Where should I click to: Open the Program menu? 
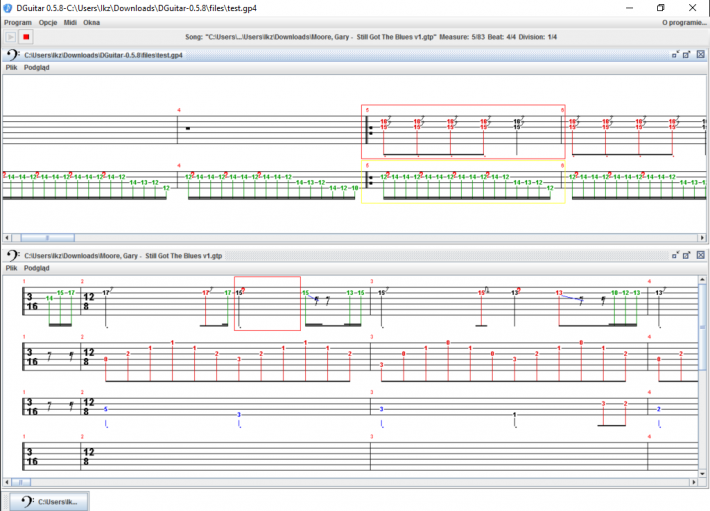tap(18, 23)
